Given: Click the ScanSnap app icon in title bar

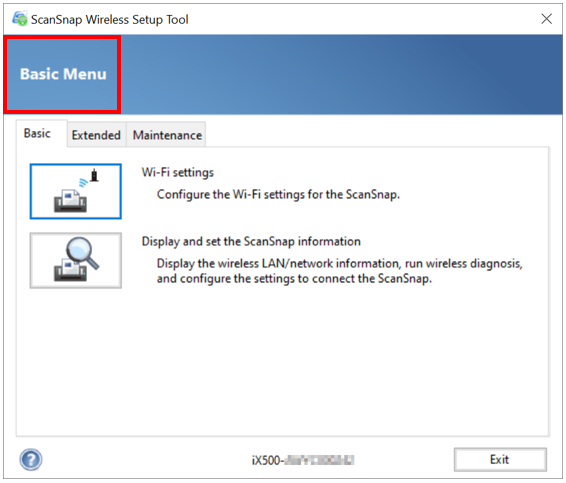Looking at the screenshot, I should pos(19,19).
